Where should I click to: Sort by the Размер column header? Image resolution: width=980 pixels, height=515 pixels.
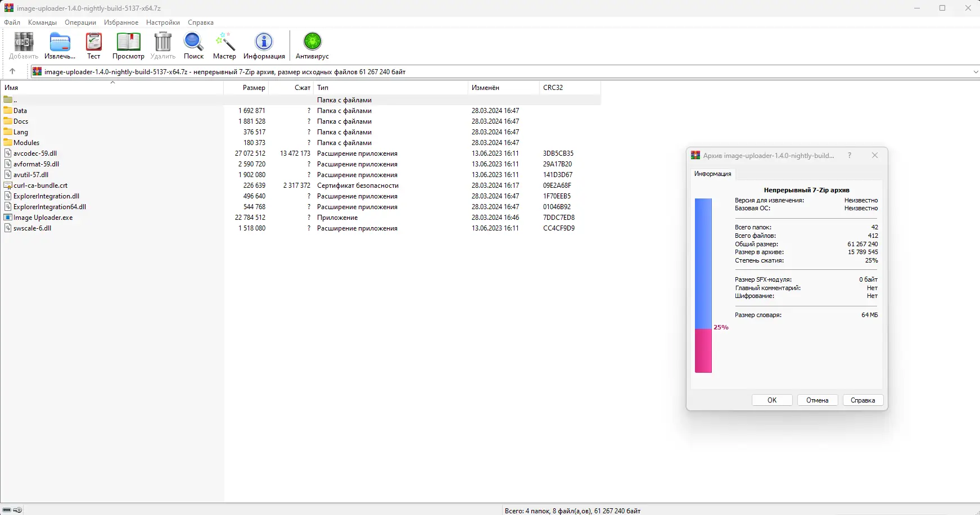246,88
